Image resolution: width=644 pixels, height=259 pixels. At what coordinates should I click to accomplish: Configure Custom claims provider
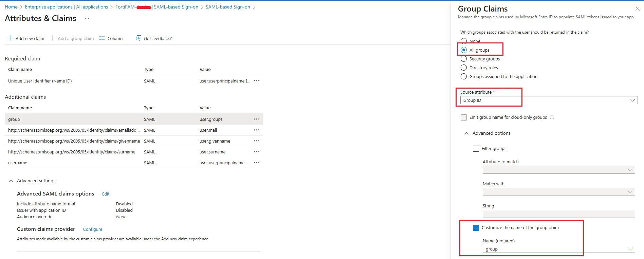coord(93,229)
